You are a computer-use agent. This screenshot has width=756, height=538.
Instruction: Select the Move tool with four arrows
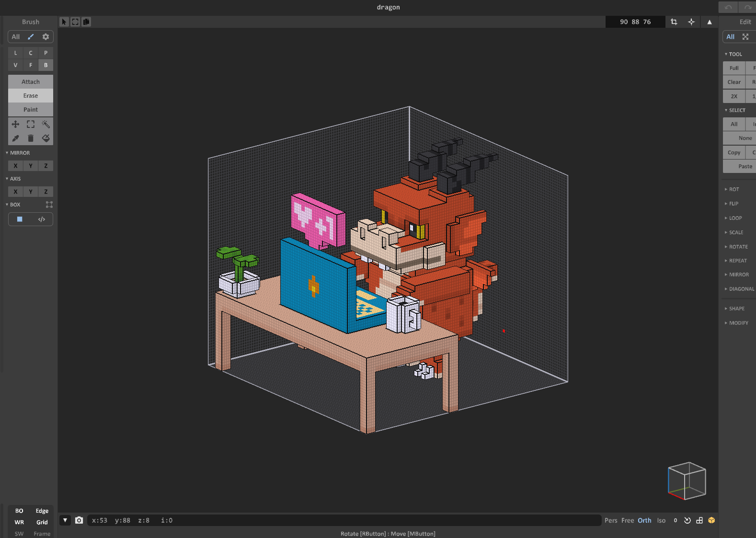15,124
